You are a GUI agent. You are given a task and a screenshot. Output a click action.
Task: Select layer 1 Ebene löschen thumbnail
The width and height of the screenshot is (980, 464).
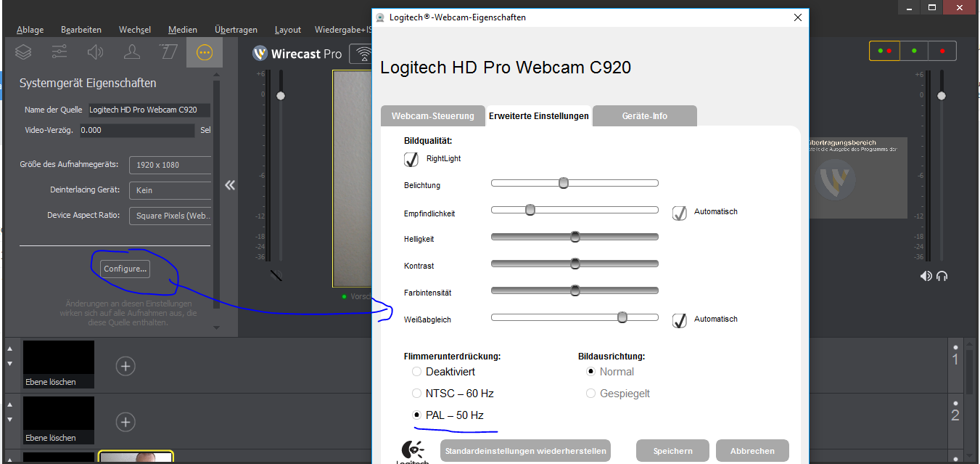59,365
